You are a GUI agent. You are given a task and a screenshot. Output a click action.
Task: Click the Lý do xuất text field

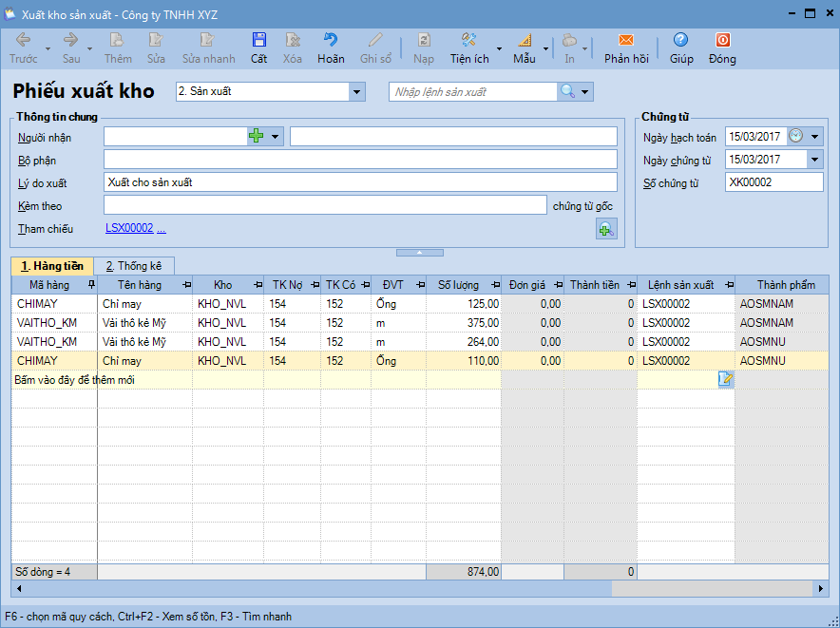pyautogui.click(x=359, y=182)
